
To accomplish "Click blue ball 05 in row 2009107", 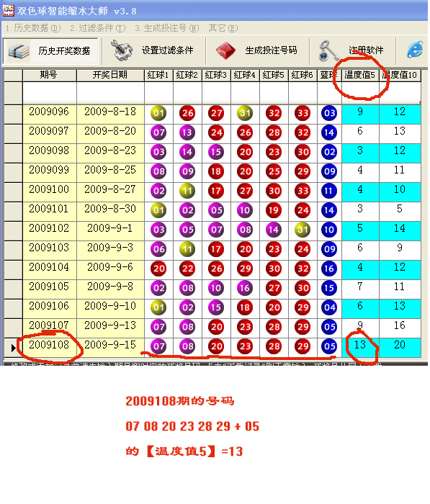I will coord(329,327).
